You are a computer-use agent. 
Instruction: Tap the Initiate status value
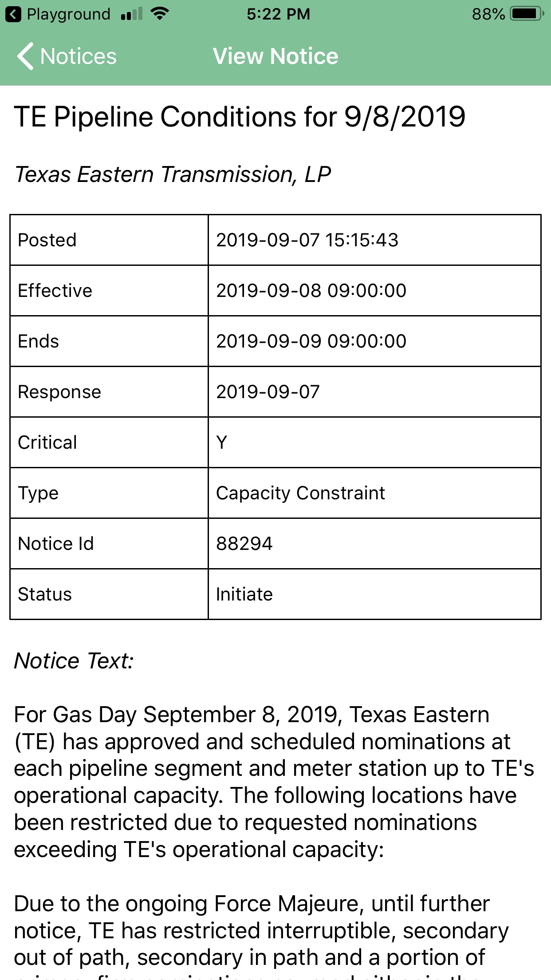pyautogui.click(x=244, y=594)
